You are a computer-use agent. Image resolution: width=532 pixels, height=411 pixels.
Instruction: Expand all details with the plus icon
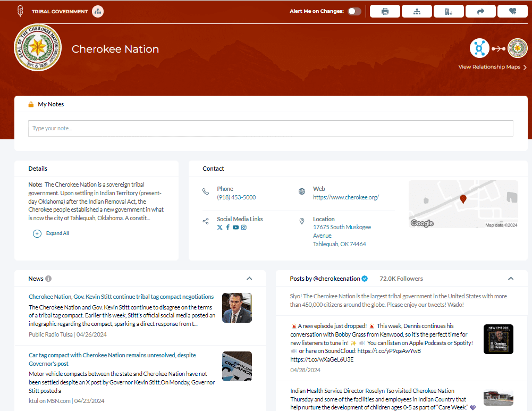tap(37, 233)
